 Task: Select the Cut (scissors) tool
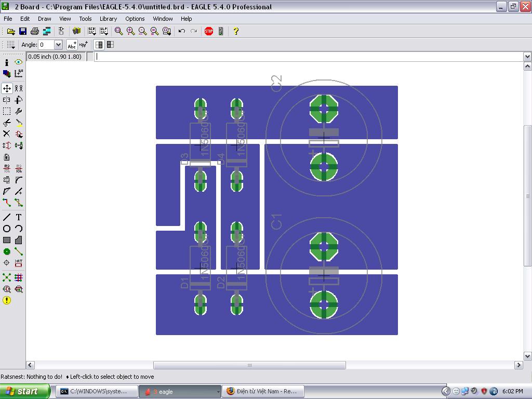6,123
